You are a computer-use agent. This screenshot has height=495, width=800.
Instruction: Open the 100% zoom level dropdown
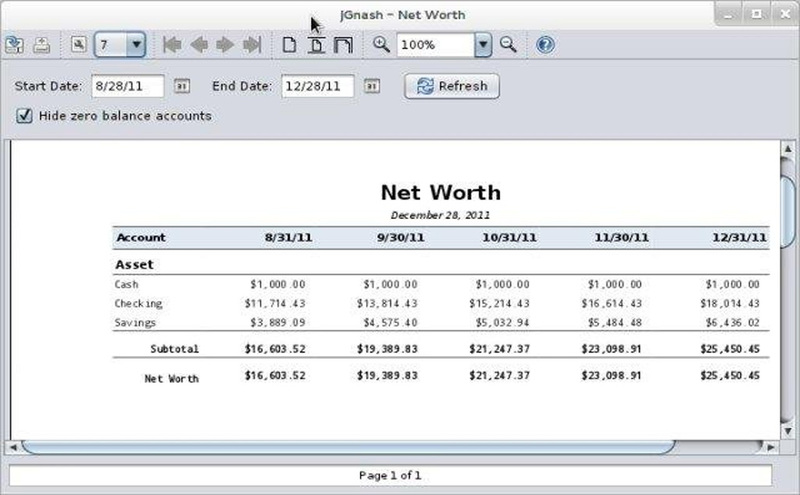coord(483,45)
